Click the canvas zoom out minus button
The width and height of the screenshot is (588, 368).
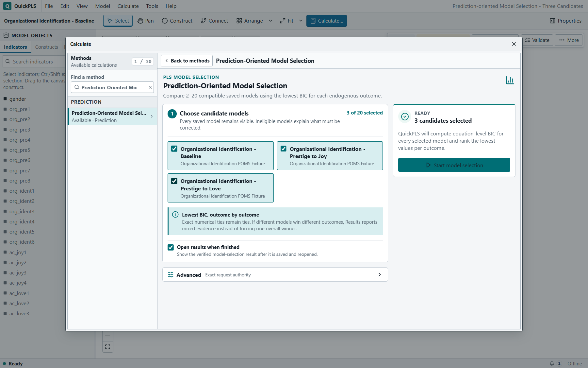tap(108, 336)
